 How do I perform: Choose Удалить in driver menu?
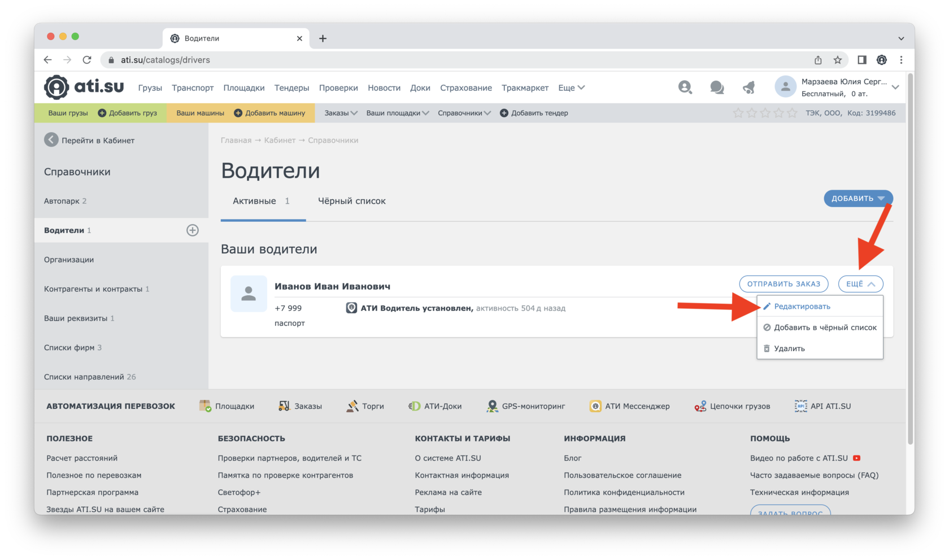point(820,348)
